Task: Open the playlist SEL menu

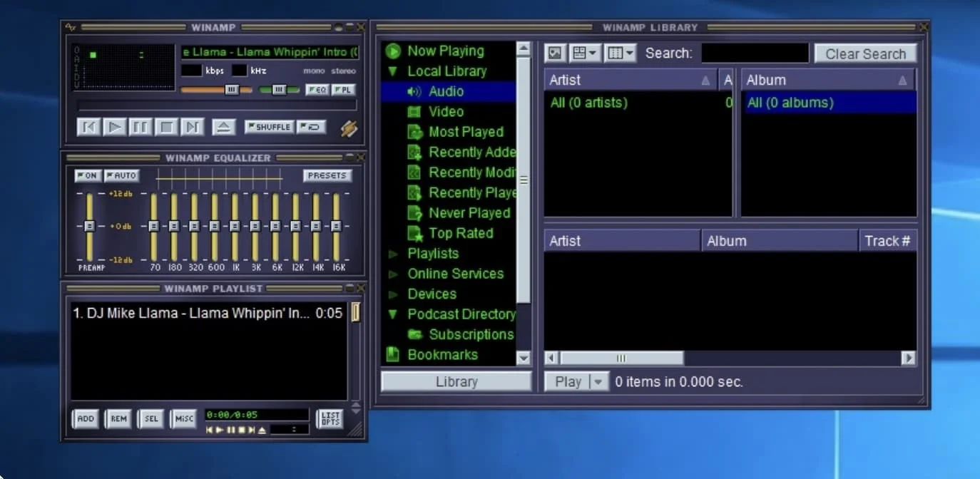Action: (151, 419)
